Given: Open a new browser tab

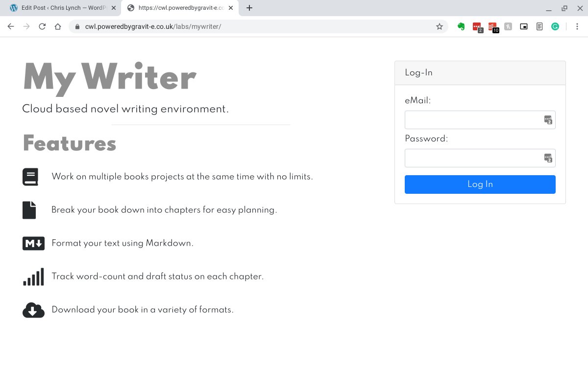Looking at the screenshot, I should (249, 8).
